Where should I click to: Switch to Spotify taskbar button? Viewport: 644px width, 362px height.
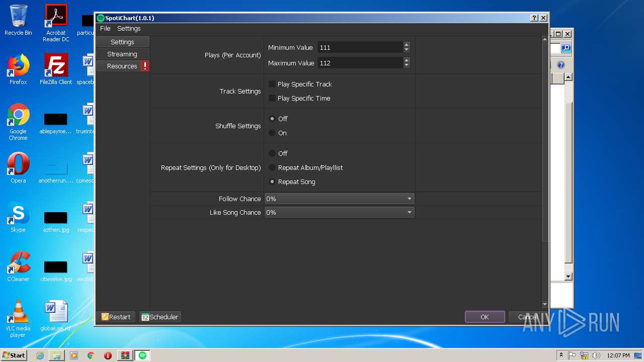click(142, 355)
